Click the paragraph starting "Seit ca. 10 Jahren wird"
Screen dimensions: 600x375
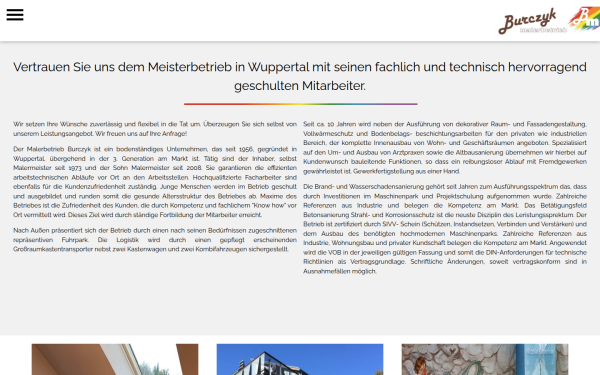pyautogui.click(x=445, y=148)
